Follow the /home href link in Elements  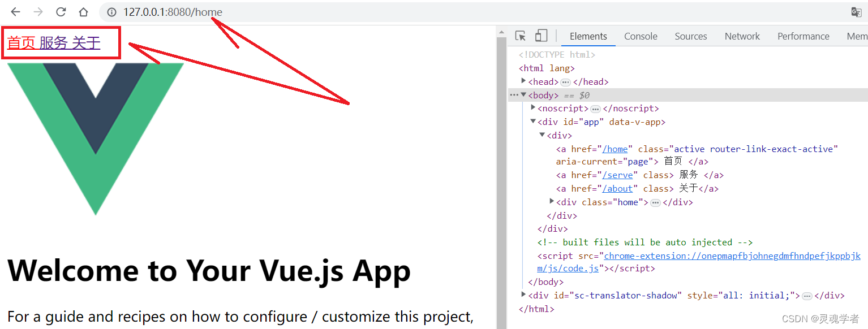[x=615, y=149]
